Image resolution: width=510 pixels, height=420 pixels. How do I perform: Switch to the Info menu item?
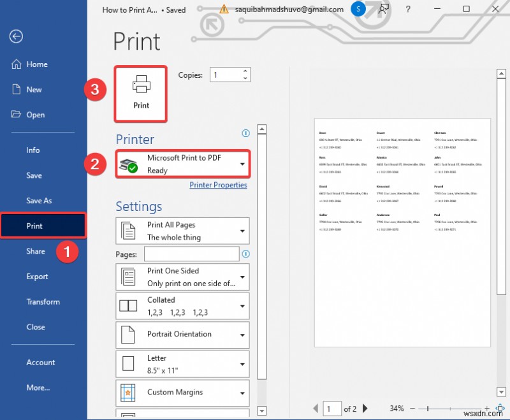(33, 150)
